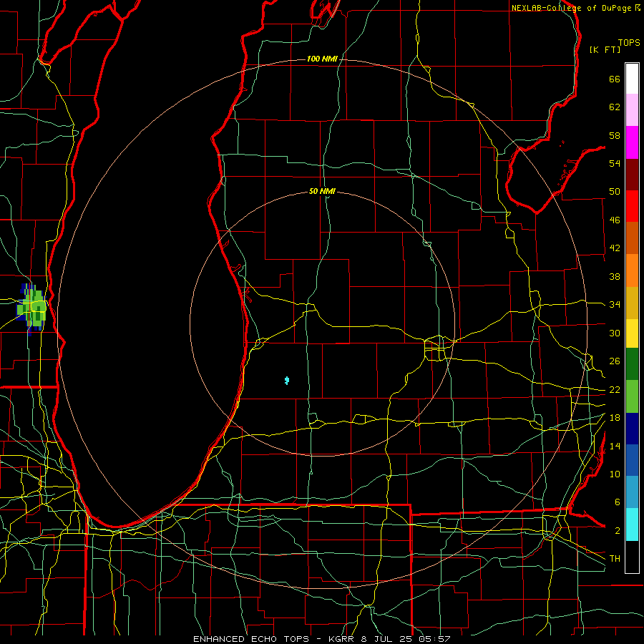Click the small cyan echo near radar center
Screen dimensions: 644x644
coord(287,381)
